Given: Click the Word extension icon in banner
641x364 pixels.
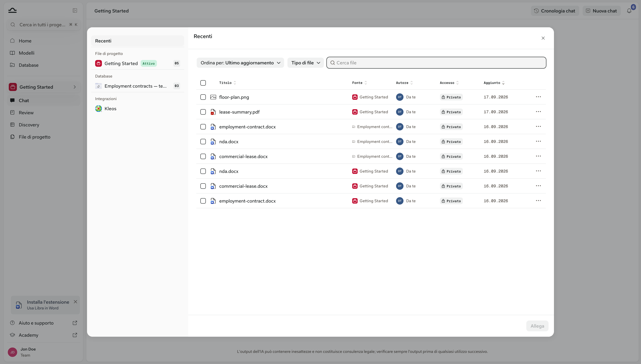Looking at the screenshot, I should pos(19,305).
